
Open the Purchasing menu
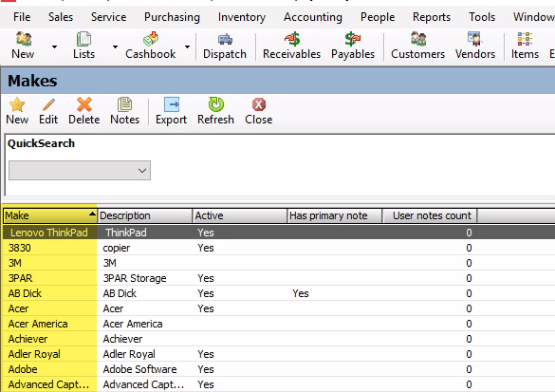pos(172,17)
